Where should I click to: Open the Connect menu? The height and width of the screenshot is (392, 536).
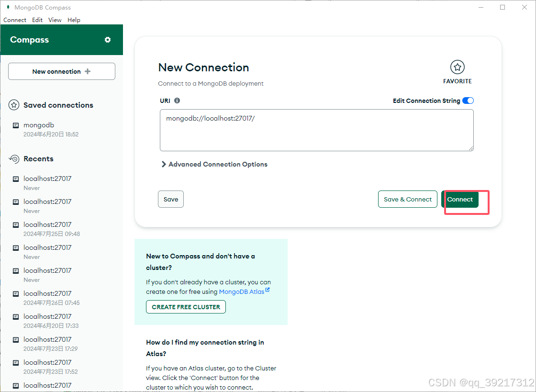tap(15, 20)
